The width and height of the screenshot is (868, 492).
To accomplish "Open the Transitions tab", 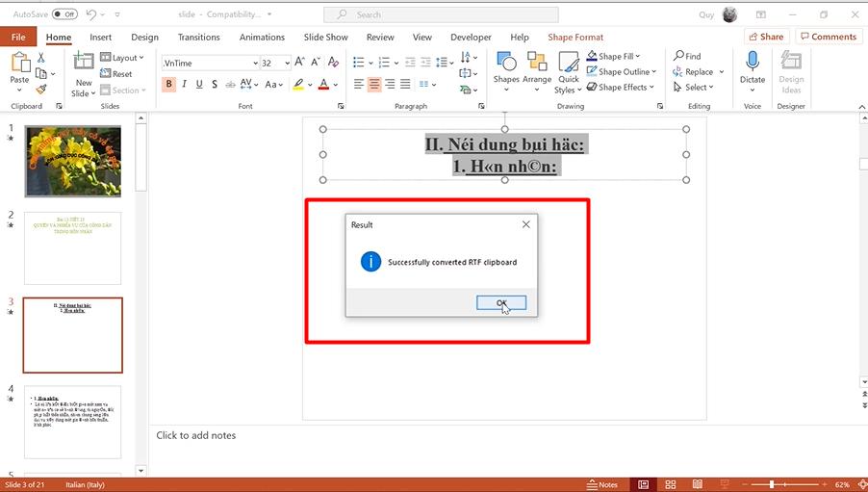I will [x=198, y=37].
